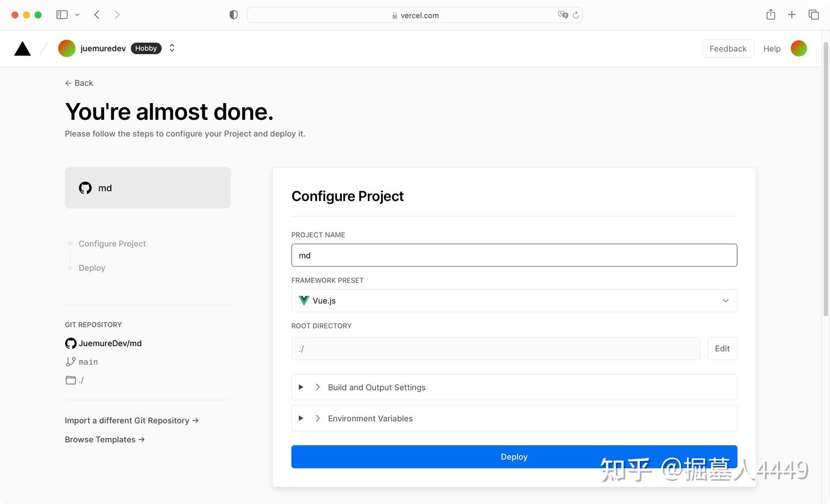Screen dimensions: 830x504
Task: Focus the Project Name input field
Action: (x=514, y=255)
